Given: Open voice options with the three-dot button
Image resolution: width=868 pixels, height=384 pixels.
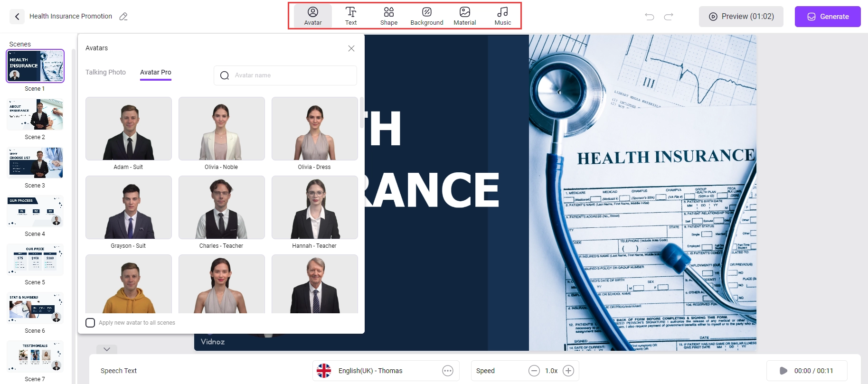Looking at the screenshot, I should tap(448, 371).
